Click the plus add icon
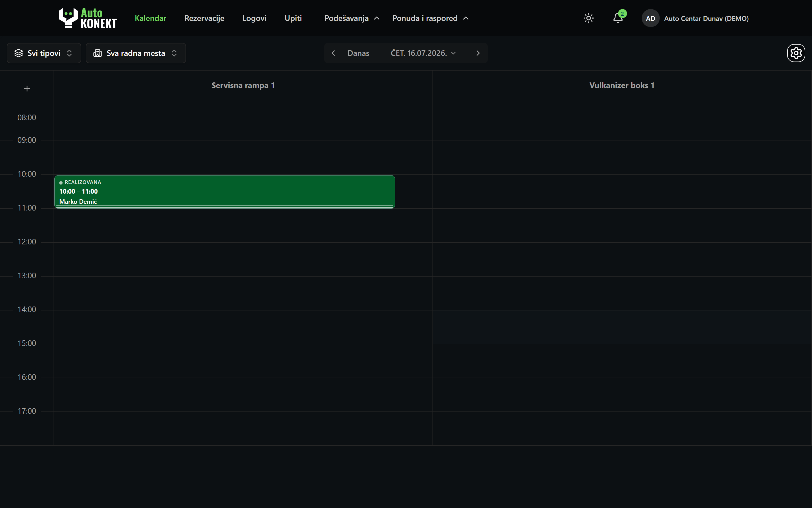812x508 pixels. pyautogui.click(x=27, y=89)
